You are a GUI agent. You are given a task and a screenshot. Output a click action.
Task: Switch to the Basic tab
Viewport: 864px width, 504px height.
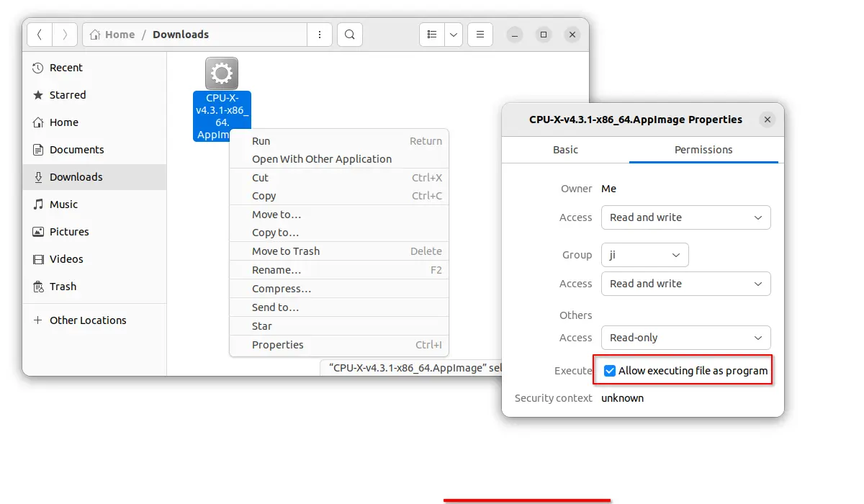pos(565,150)
